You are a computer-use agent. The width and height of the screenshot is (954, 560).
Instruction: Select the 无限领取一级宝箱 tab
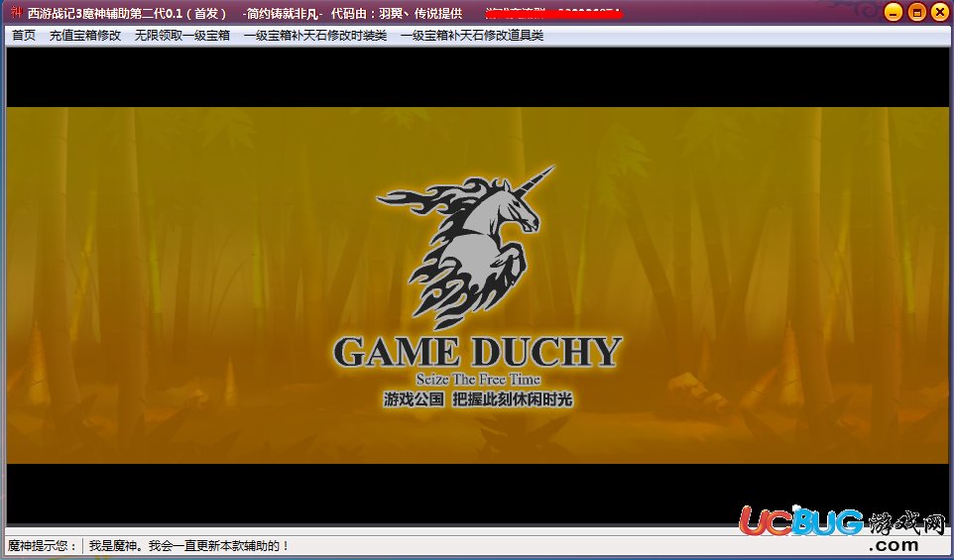click(x=181, y=36)
